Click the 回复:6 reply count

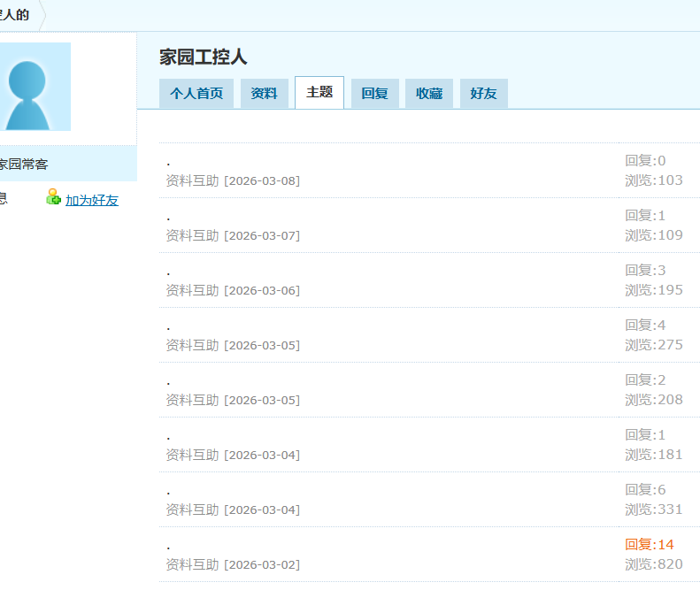click(645, 490)
